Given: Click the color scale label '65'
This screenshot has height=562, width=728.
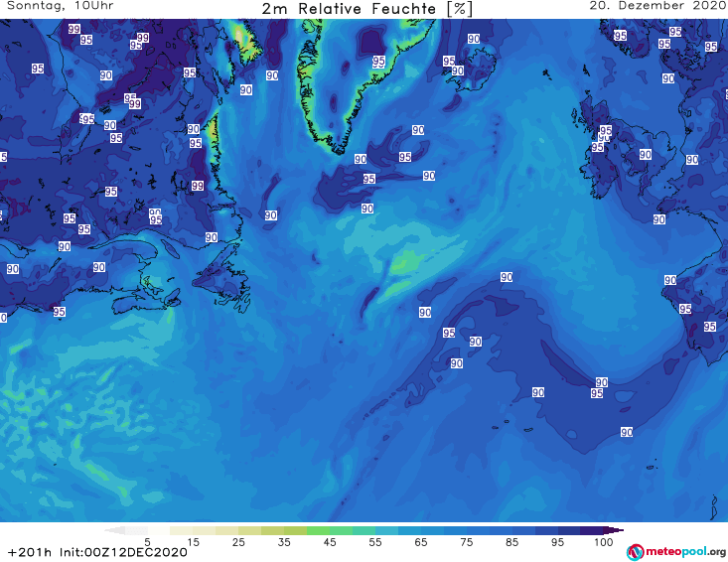Looking at the screenshot, I should pyautogui.click(x=421, y=542).
